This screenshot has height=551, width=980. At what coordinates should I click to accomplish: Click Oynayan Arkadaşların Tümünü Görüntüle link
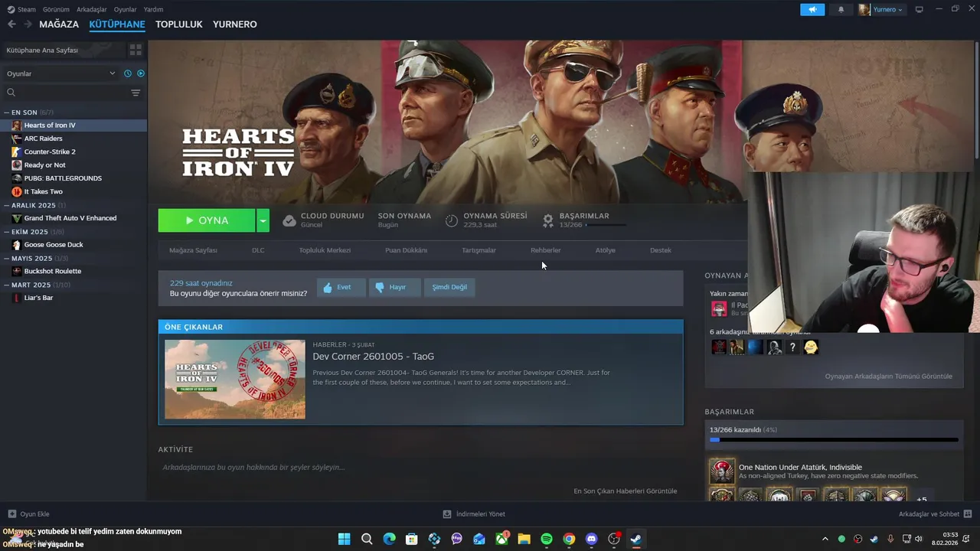point(888,377)
